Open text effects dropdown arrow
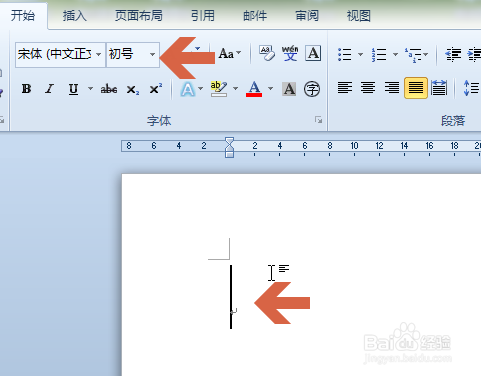The width and height of the screenshot is (481, 376). (200, 89)
